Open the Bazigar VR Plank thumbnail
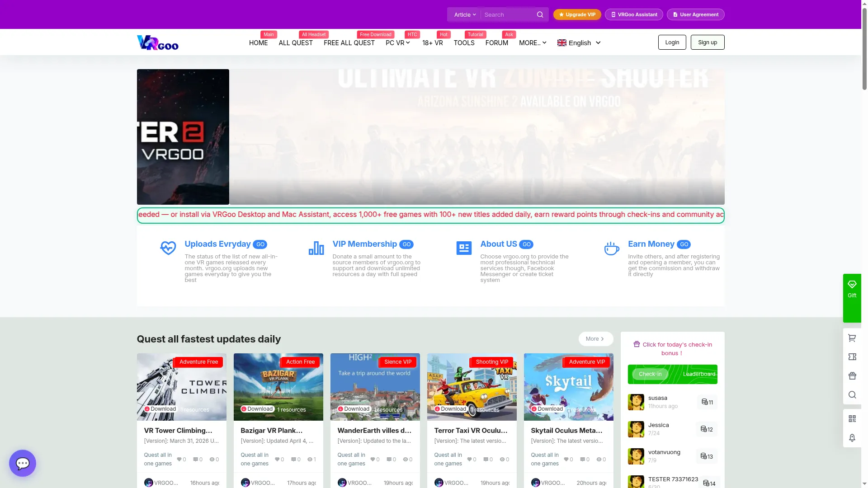Screen dimensions: 868x488 278,387
